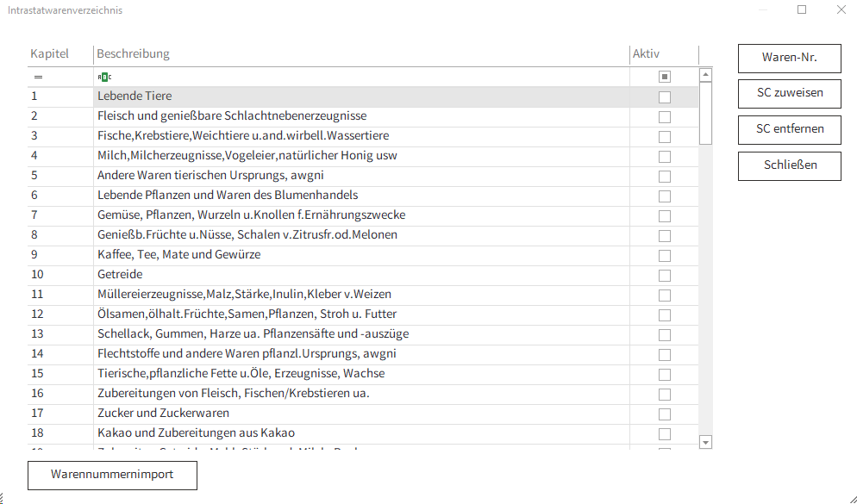This screenshot has width=857, height=504.
Task: Check Aktiv for Kaffee, Tee, Mate und Gewürze
Action: [664, 254]
